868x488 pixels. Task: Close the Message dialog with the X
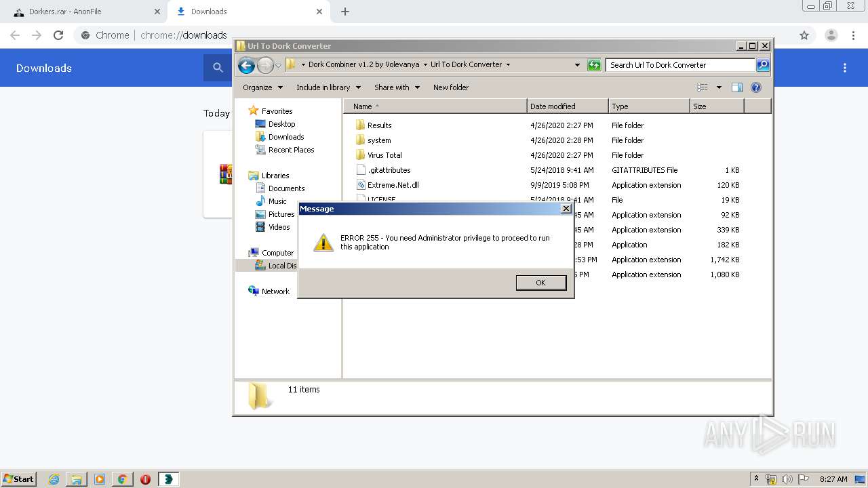pos(566,209)
